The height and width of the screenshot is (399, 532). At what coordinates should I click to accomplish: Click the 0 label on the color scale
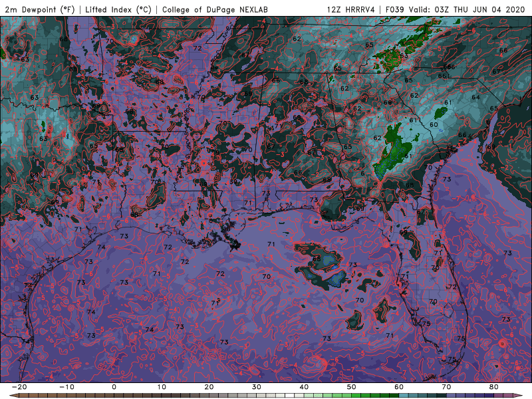[114, 387]
